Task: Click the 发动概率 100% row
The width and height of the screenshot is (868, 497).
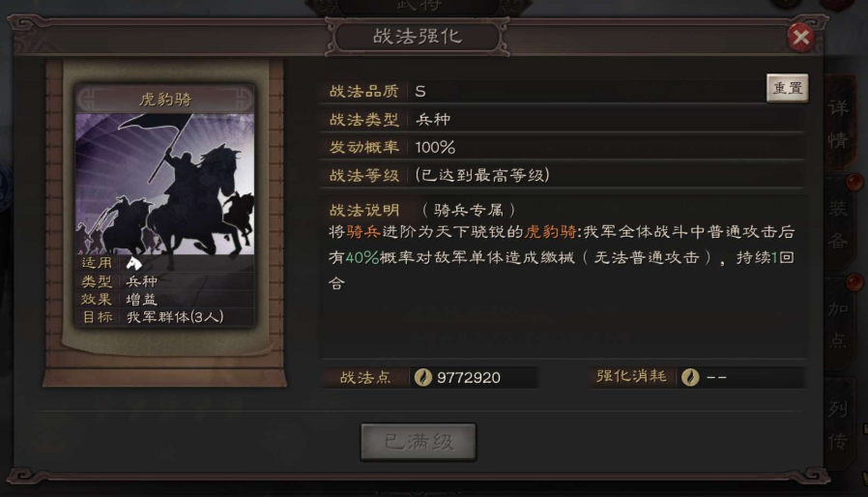Action: (x=562, y=147)
